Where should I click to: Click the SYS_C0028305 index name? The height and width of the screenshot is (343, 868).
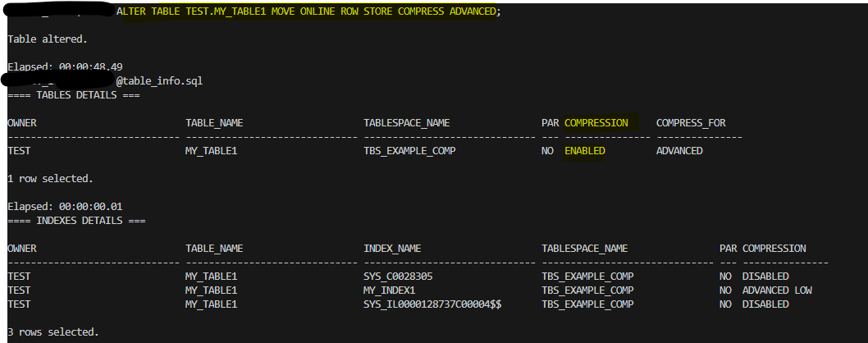401,276
